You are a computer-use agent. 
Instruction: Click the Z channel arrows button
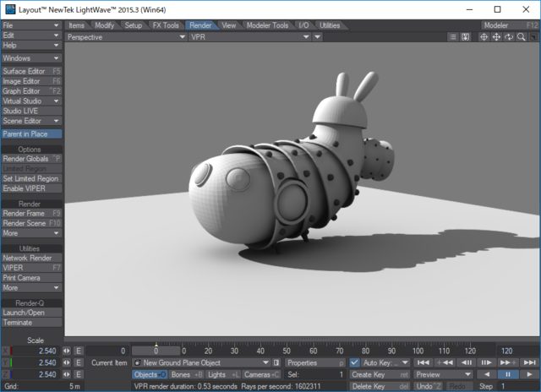tap(66, 374)
